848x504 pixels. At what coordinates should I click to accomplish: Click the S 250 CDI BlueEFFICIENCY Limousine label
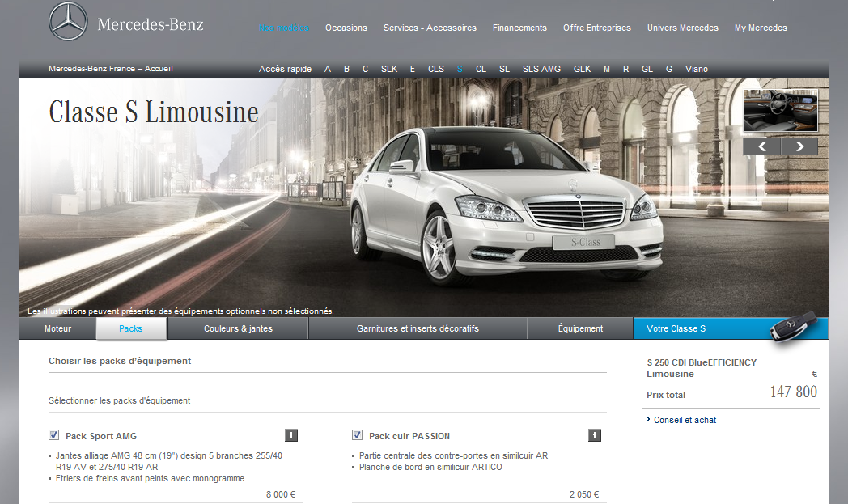702,368
